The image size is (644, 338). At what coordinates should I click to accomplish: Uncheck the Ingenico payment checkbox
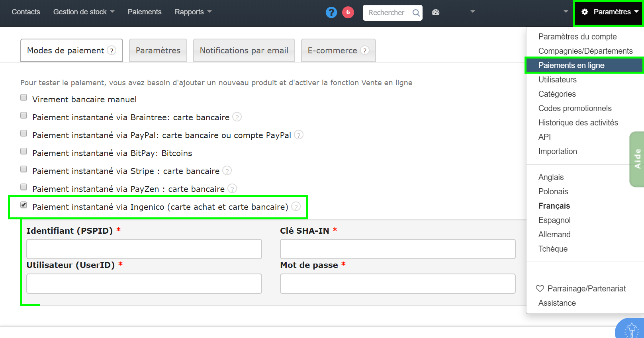[24, 205]
